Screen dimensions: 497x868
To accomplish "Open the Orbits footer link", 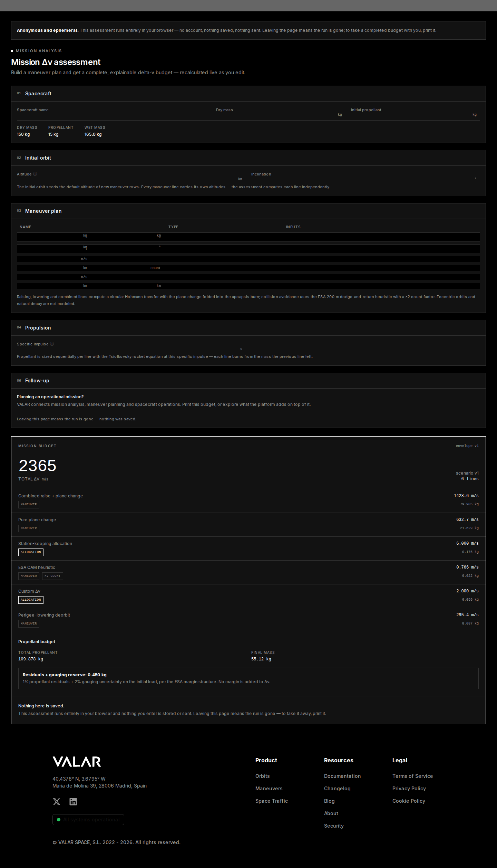I will point(263,776).
